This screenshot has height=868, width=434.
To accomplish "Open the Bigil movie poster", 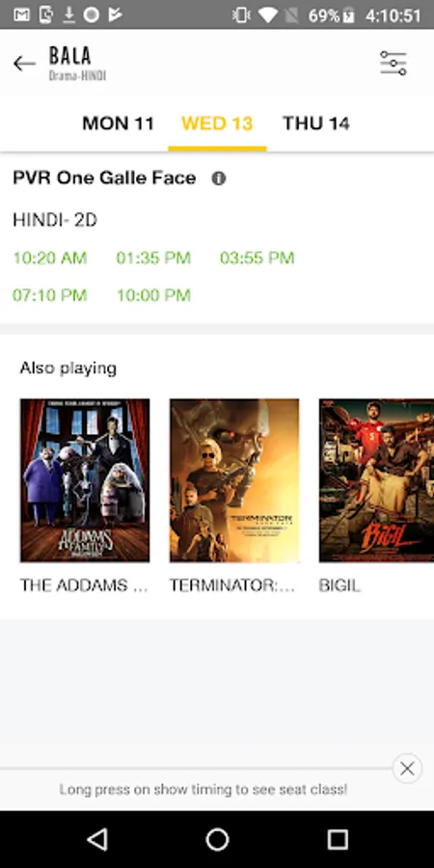I will click(x=376, y=480).
